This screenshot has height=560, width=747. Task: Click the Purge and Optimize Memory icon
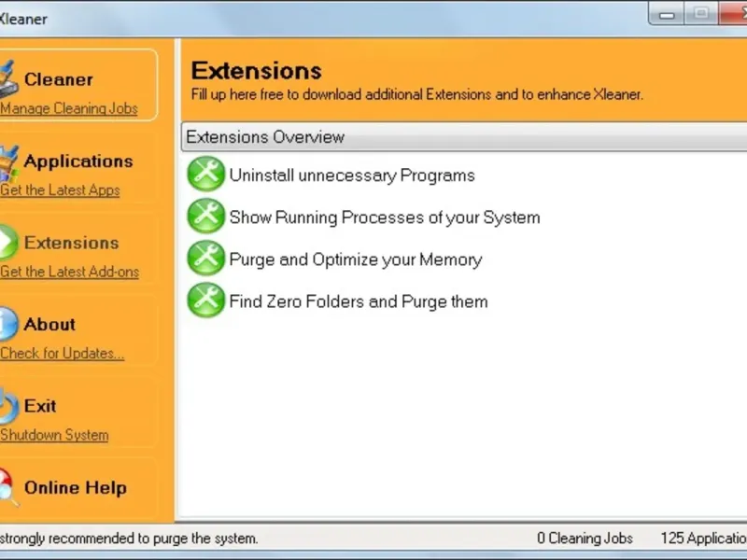[x=205, y=259]
